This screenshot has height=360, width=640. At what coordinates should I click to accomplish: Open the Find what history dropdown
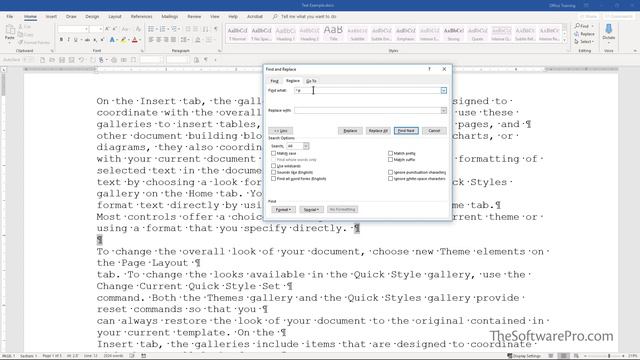444,91
